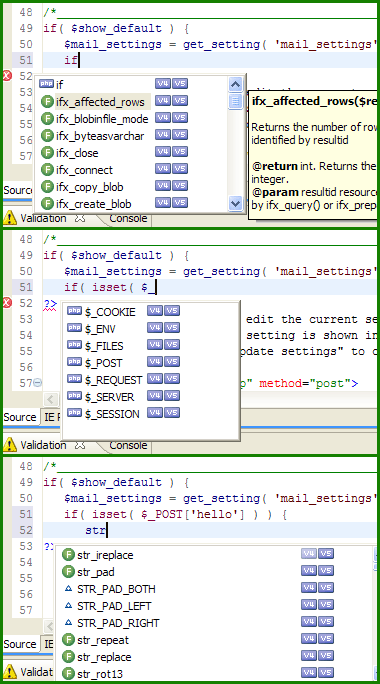Select the $_SERVER completion entry
The width and height of the screenshot is (380, 684).
tap(110, 397)
